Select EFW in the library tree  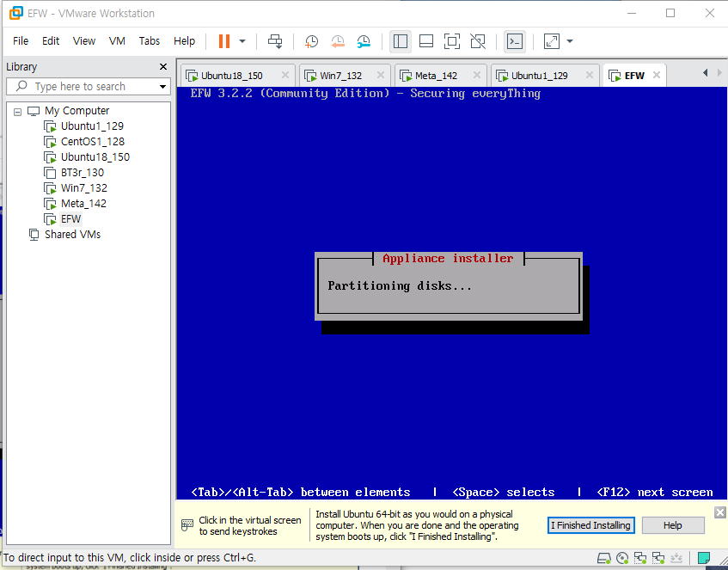[x=70, y=219]
